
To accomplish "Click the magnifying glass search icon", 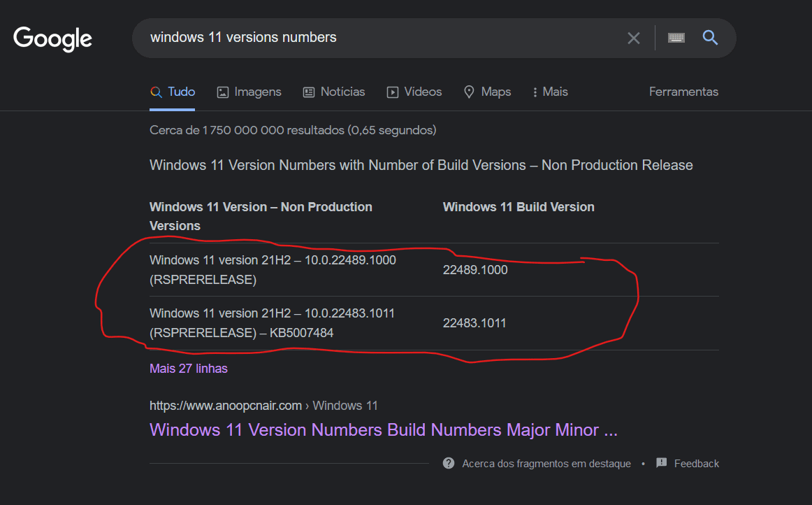I will tap(710, 37).
